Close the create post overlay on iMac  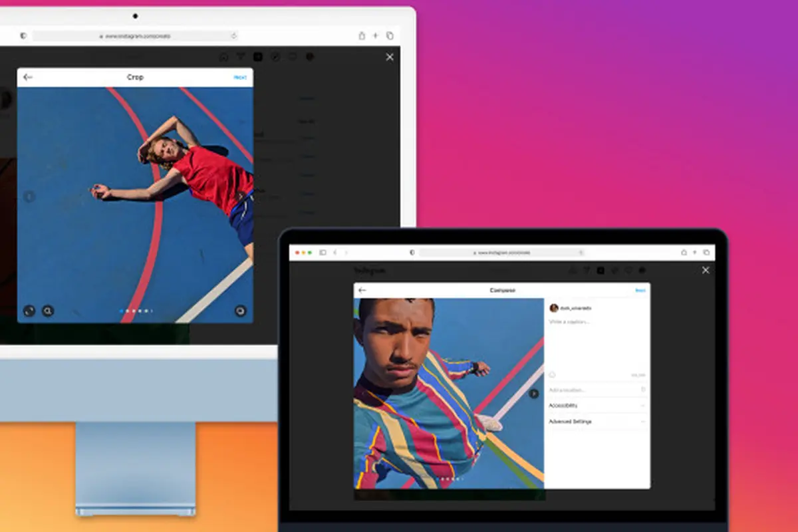click(390, 57)
